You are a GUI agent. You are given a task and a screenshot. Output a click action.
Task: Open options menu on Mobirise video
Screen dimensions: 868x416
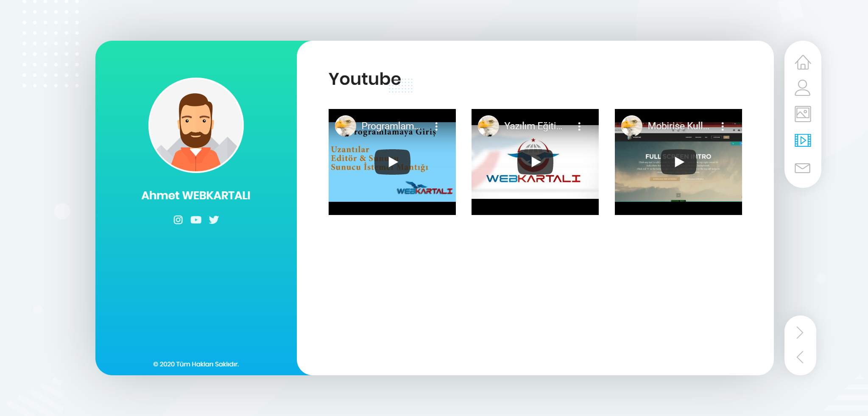tap(723, 126)
